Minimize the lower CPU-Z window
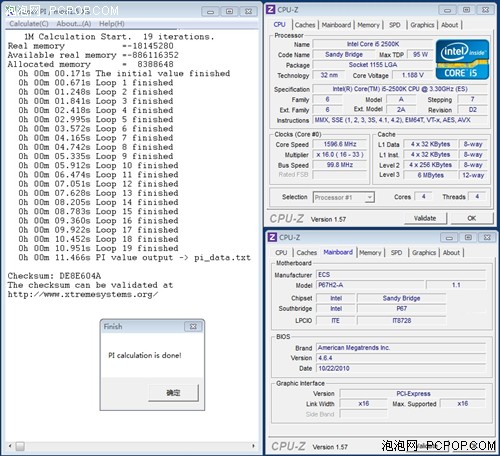Screen dimensions: 500x456 449,238
